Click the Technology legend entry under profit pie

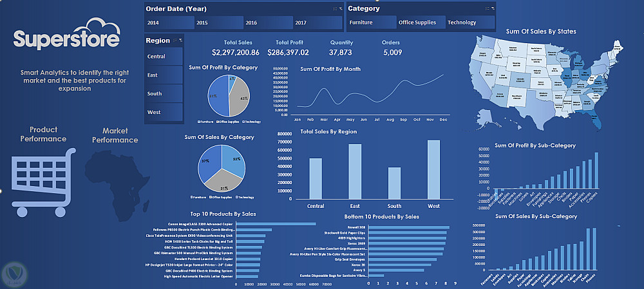pyautogui.click(x=251, y=122)
